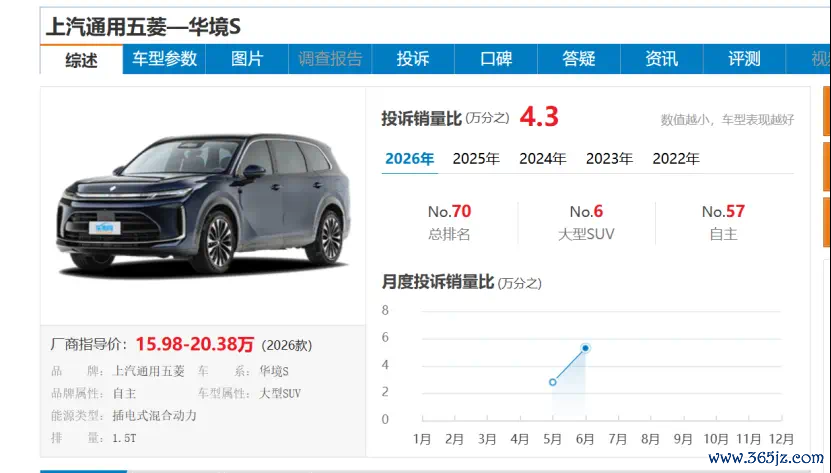
Task: Select the greyed 调查报告 tab
Action: point(330,59)
